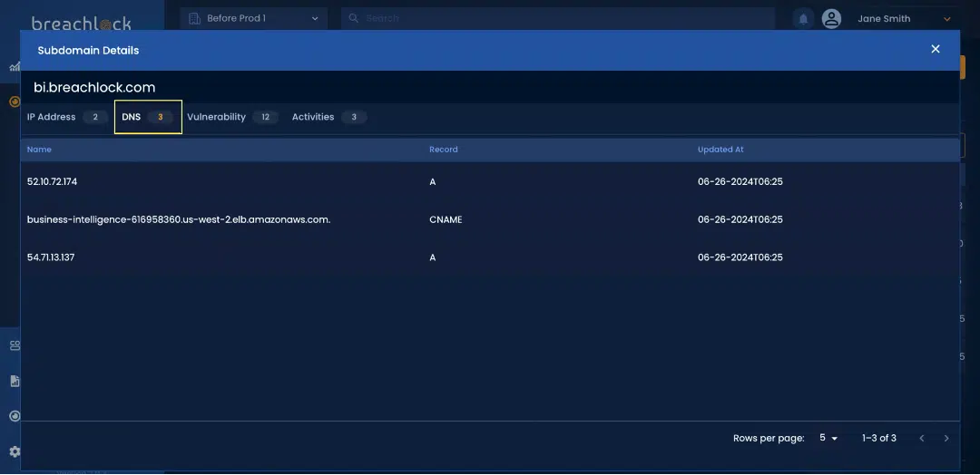
Task: Go to the previous page of DNS records
Action: tap(921, 438)
